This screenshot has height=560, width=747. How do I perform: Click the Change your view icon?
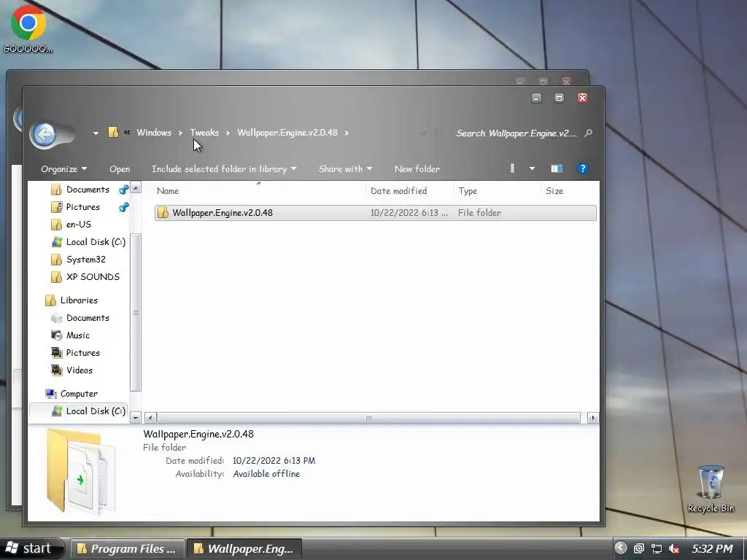click(513, 168)
